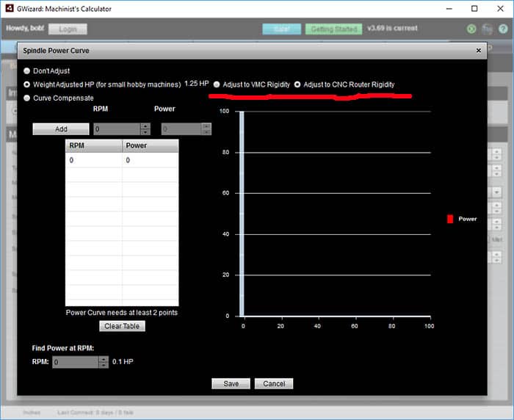
Task: Increase the RPM stepper beside Add
Action: coord(145,126)
